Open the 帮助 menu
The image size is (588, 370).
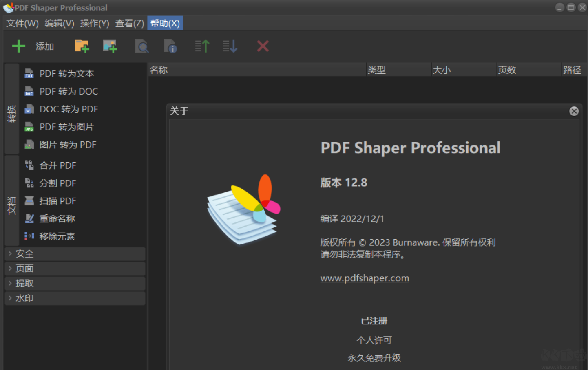pyautogui.click(x=165, y=23)
